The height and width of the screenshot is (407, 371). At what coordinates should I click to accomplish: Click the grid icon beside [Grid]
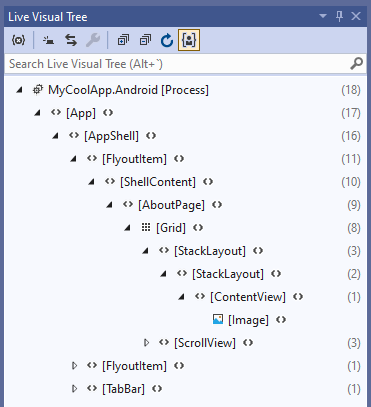click(x=146, y=227)
